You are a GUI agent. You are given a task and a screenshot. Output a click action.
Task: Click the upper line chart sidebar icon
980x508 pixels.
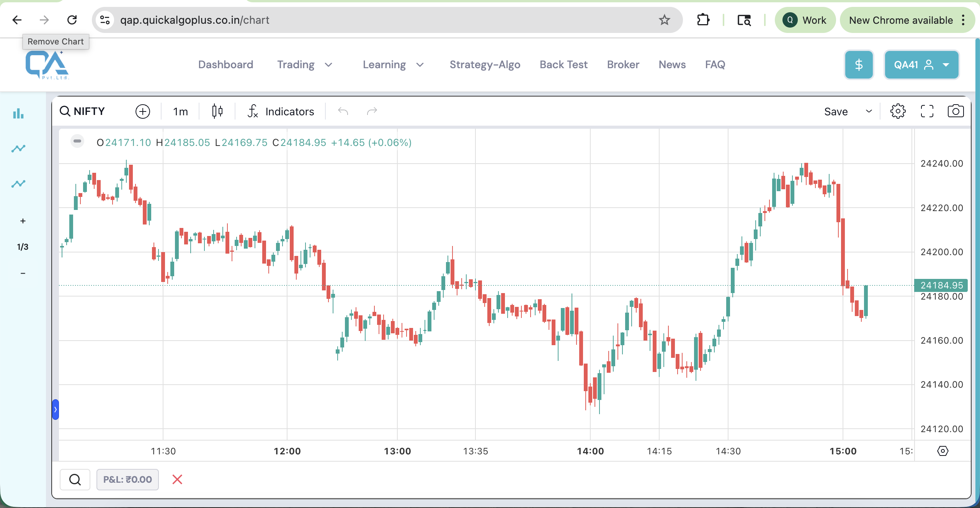18,148
